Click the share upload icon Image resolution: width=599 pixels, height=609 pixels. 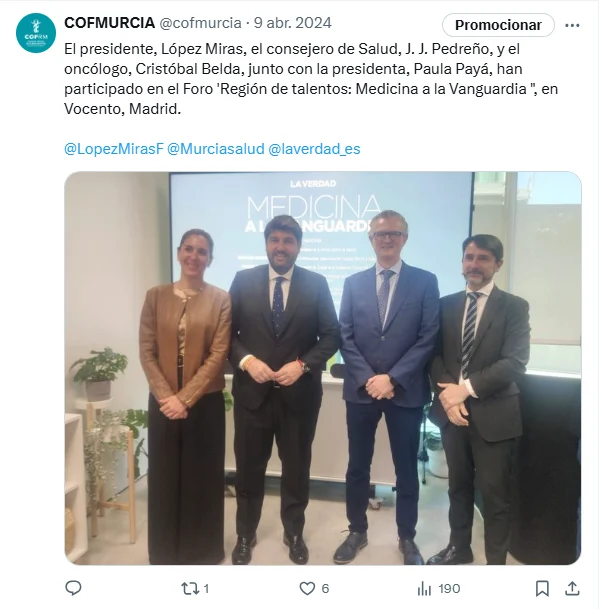click(572, 588)
